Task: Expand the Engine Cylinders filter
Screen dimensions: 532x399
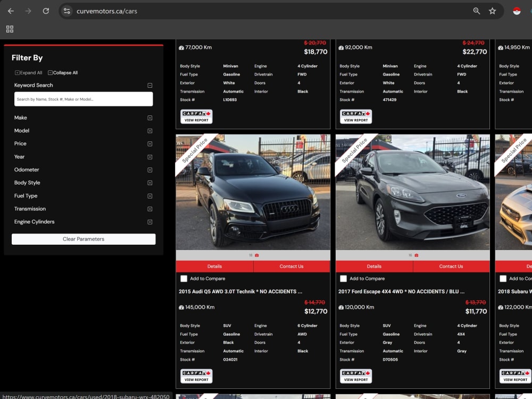Action: pyautogui.click(x=149, y=222)
